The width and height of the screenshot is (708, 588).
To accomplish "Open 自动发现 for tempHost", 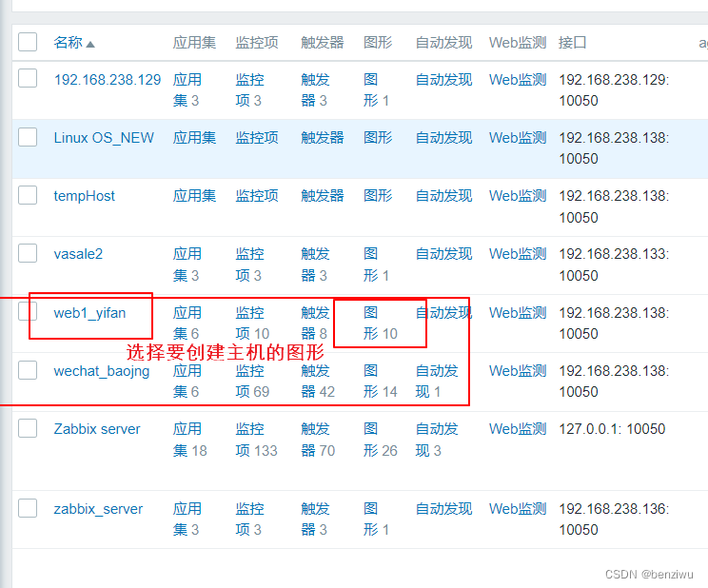I will click(443, 196).
